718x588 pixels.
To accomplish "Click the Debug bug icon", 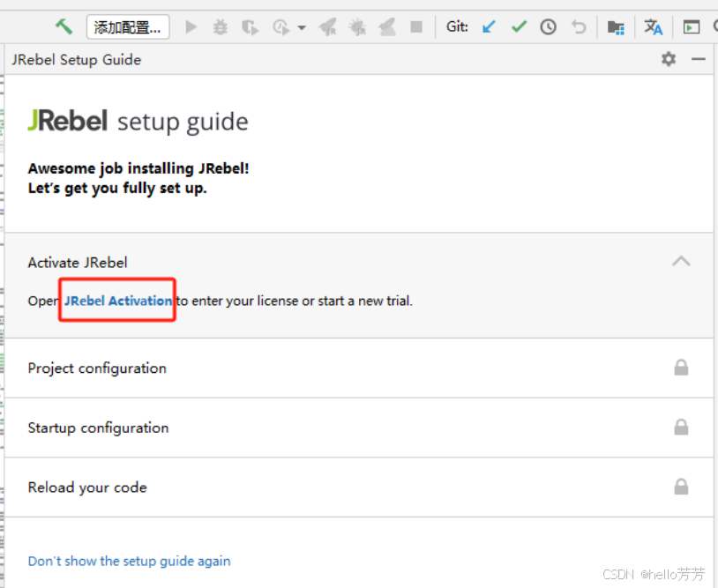I will coord(221,27).
